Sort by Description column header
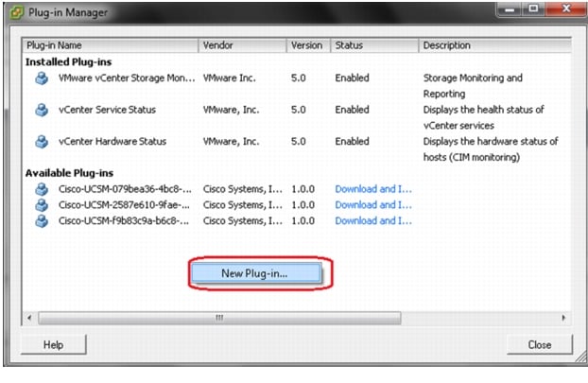Image resolution: width=588 pixels, height=383 pixels. click(x=495, y=45)
